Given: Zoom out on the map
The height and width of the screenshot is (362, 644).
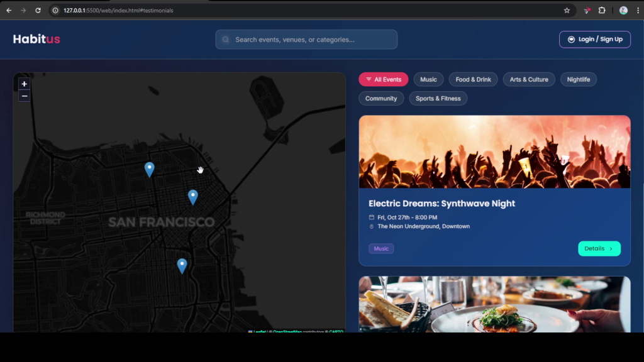Looking at the screenshot, I should (25, 96).
